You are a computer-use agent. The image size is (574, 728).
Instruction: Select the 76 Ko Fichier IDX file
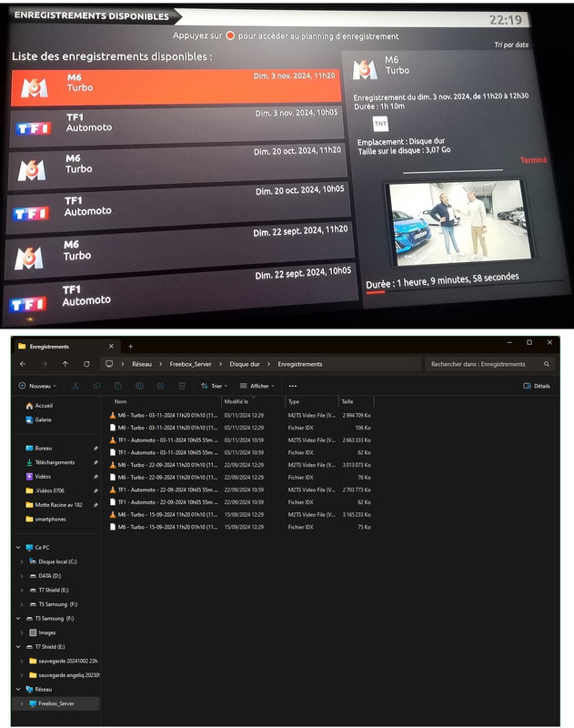(x=240, y=477)
